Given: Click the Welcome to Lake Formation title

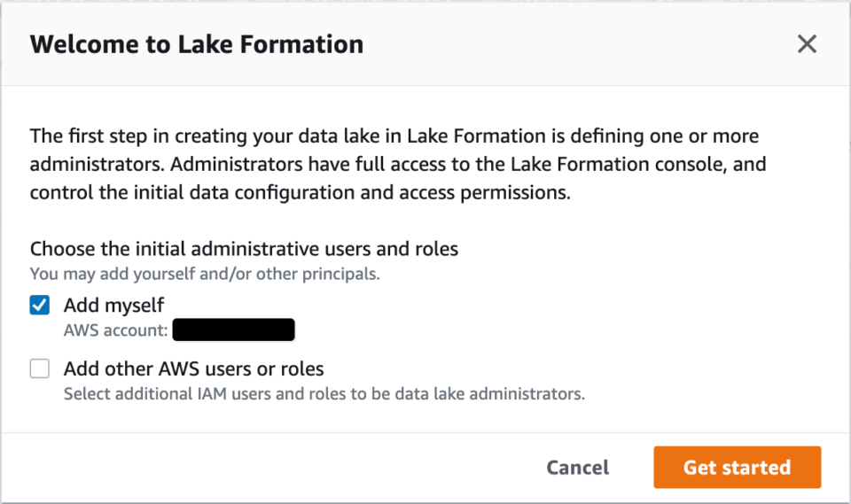Looking at the screenshot, I should click(x=197, y=44).
